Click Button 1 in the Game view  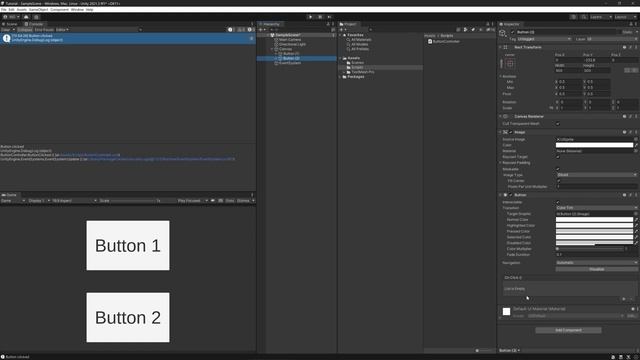point(128,245)
